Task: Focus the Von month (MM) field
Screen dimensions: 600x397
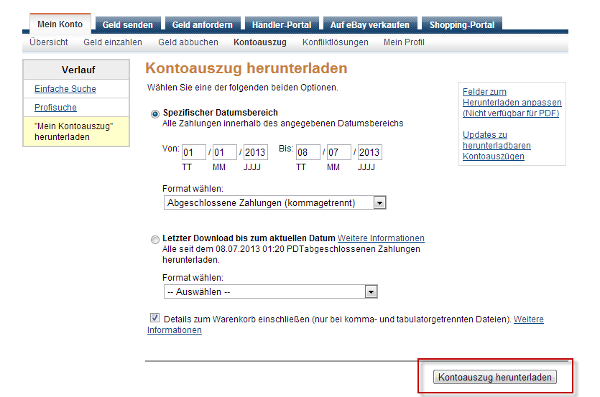Action: point(225,152)
